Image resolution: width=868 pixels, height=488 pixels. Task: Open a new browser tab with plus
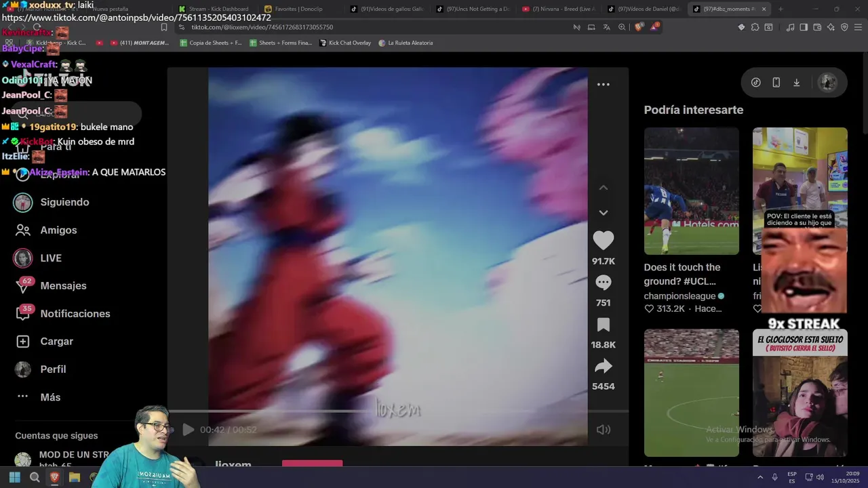tap(781, 9)
